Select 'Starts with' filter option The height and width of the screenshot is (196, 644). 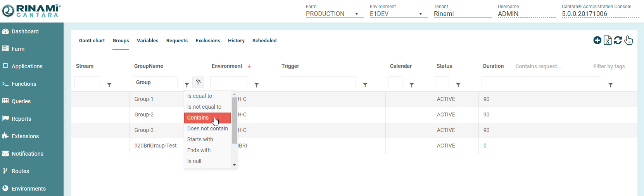(x=200, y=139)
